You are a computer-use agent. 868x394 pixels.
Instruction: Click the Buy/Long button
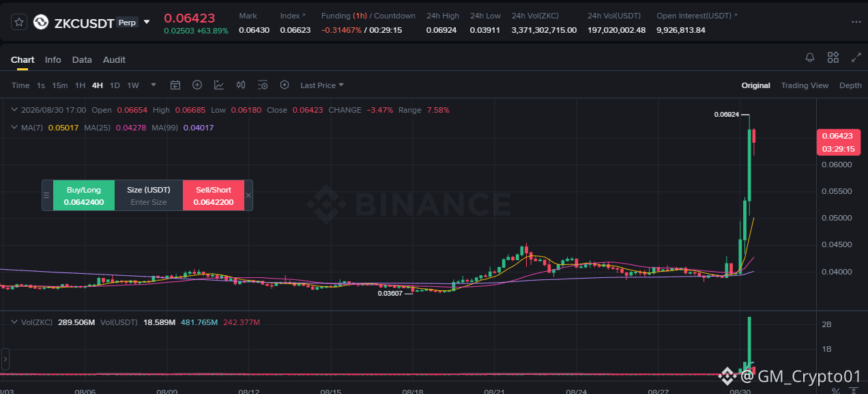(x=84, y=195)
